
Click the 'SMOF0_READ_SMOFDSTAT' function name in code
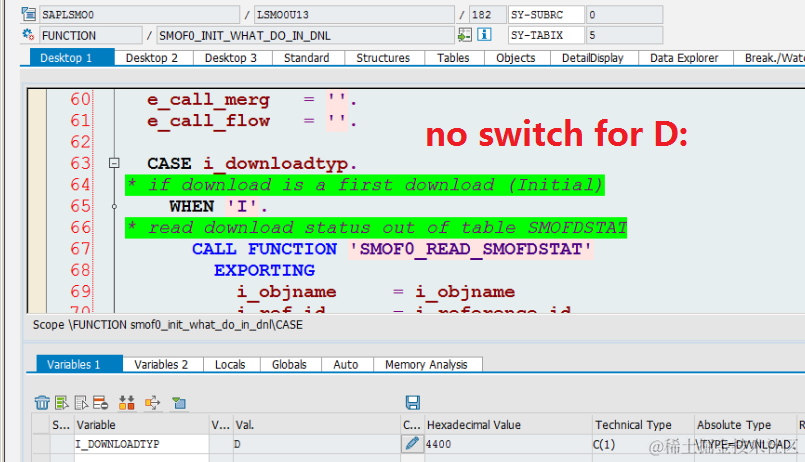[470, 249]
